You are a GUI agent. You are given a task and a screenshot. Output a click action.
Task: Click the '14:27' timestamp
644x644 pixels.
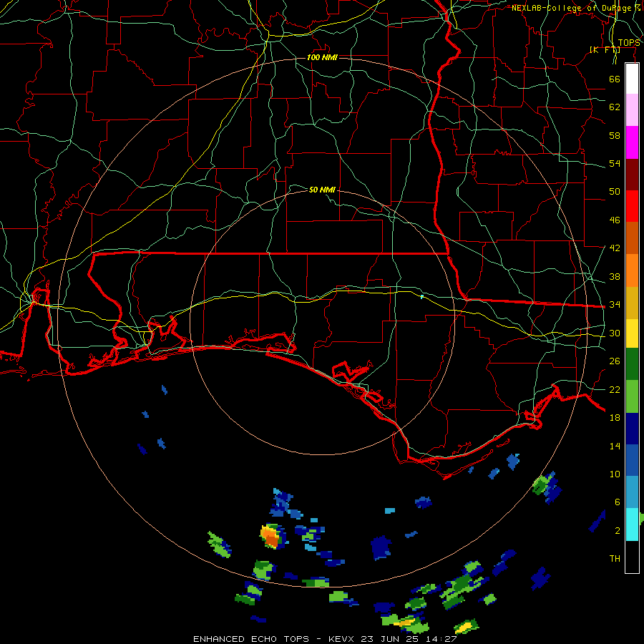tap(441, 639)
